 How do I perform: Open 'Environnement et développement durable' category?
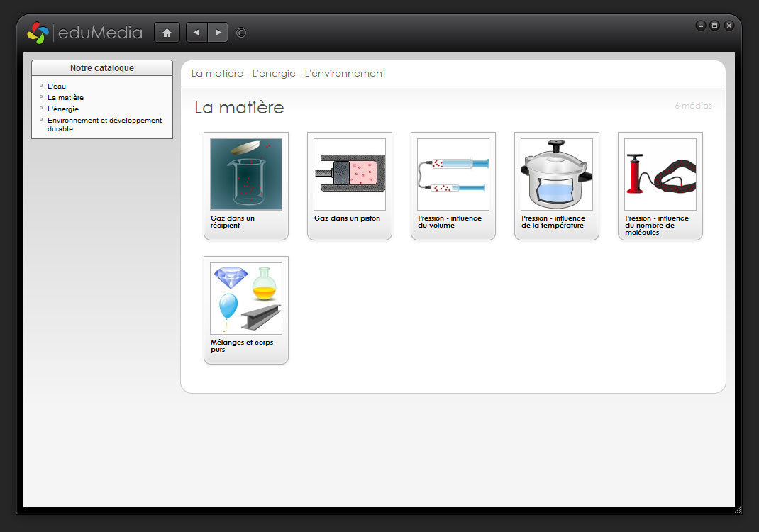coord(104,121)
